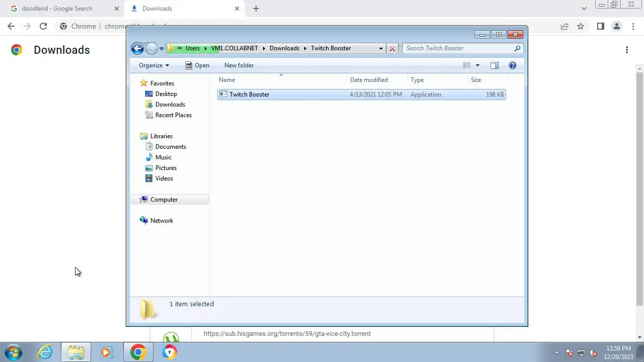Open the Organize menu

pyautogui.click(x=154, y=65)
